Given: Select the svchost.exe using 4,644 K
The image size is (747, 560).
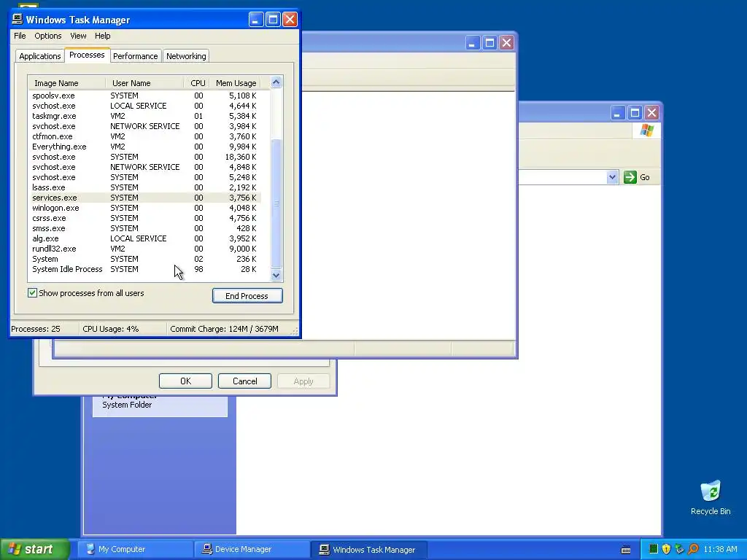Looking at the screenshot, I should pos(144,106).
